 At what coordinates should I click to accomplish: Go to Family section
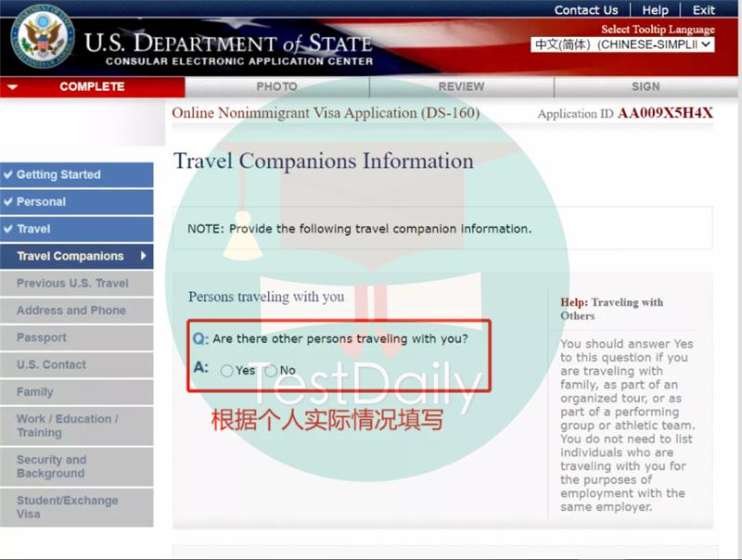point(77,392)
